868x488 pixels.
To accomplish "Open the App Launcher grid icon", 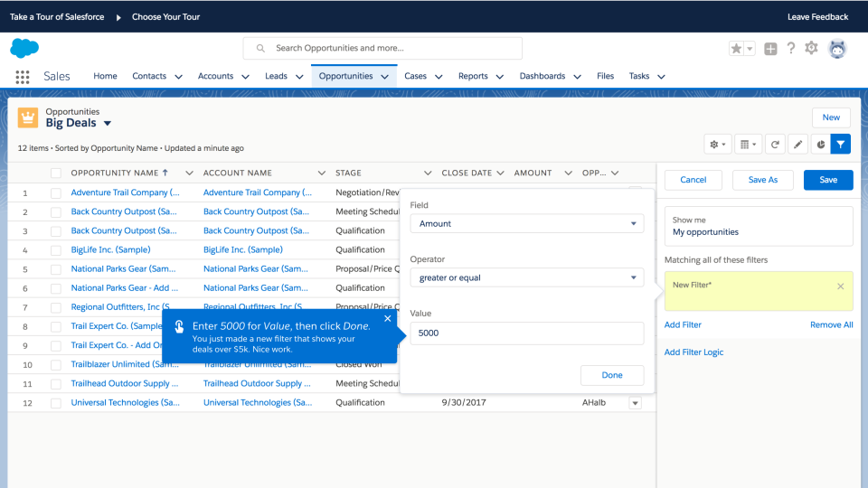I will coord(22,77).
